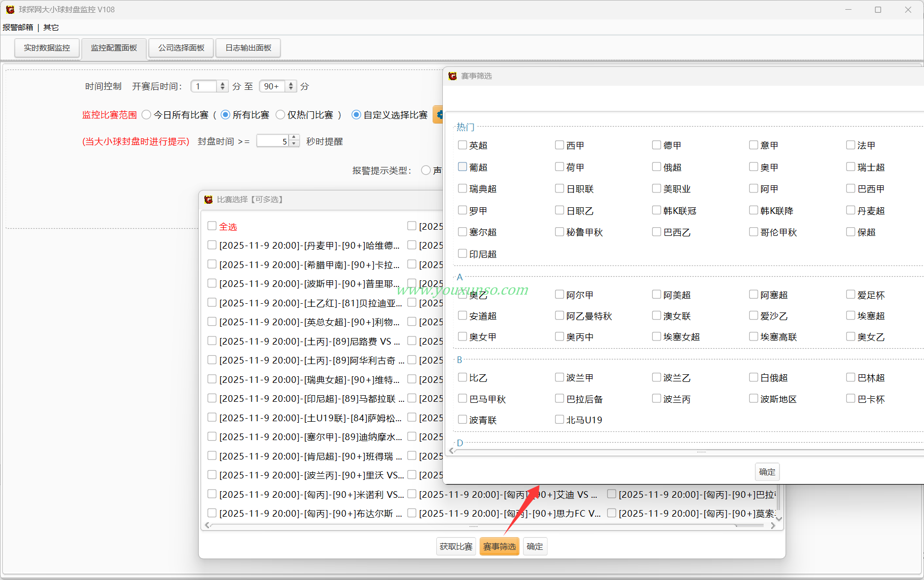Click the app logo in the main title bar

click(x=10, y=10)
